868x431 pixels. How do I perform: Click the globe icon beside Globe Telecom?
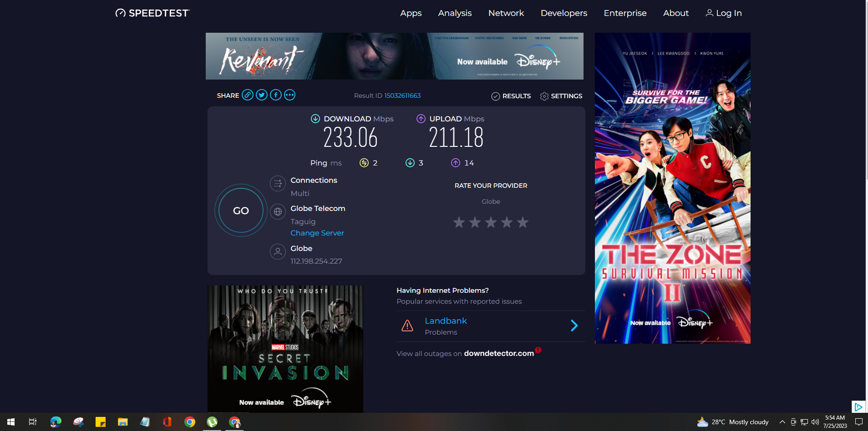point(278,212)
